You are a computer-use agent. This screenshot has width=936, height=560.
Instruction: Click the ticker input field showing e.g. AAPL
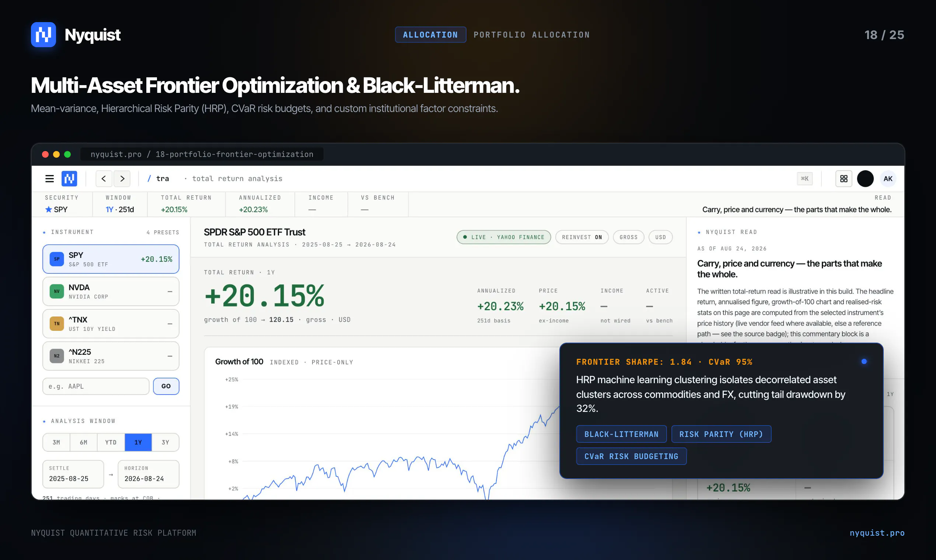coord(96,386)
